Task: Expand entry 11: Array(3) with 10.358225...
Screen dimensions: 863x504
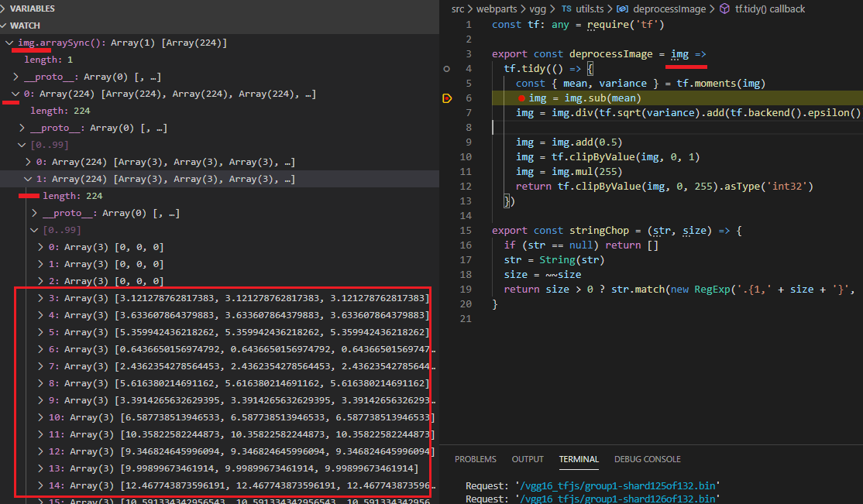Action: point(41,434)
